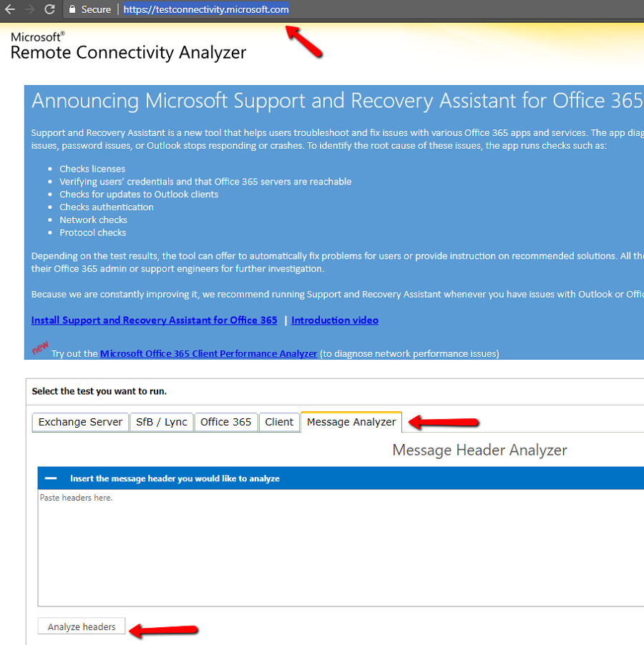
Task: Click the 'Checks authentication' bullet text
Action: 107,207
